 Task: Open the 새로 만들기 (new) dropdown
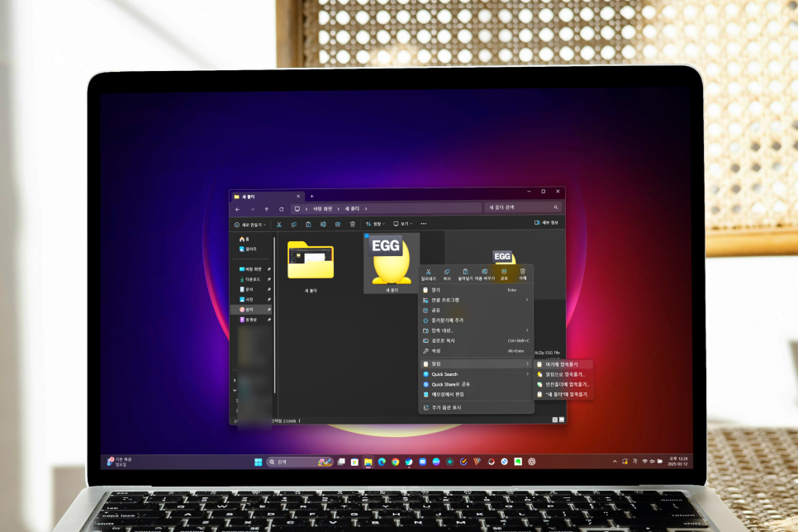tap(249, 225)
